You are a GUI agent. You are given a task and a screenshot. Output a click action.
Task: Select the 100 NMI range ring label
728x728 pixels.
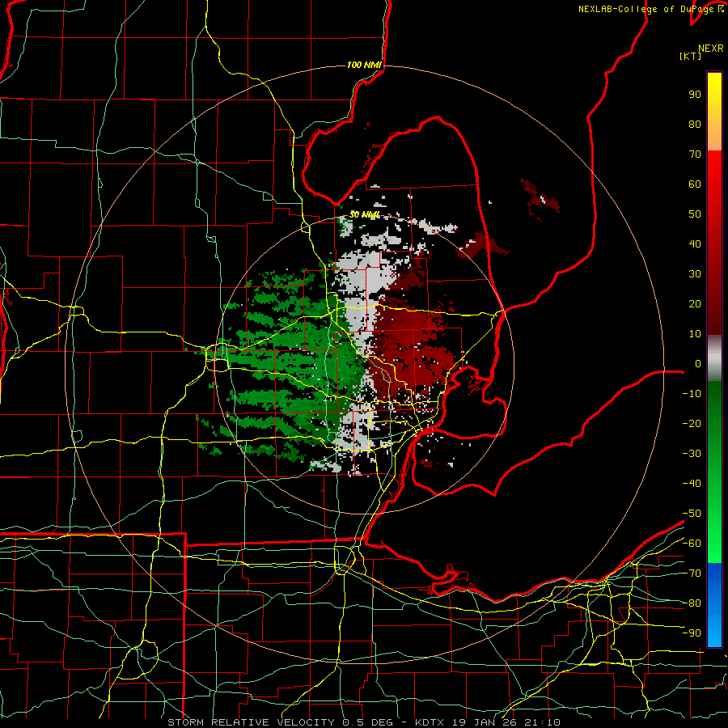(x=364, y=65)
